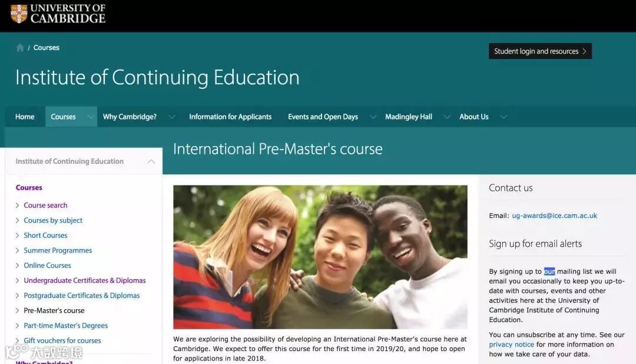636x364 pixels.
Task: Click the arrow on Student login button
Action: coord(585,51)
